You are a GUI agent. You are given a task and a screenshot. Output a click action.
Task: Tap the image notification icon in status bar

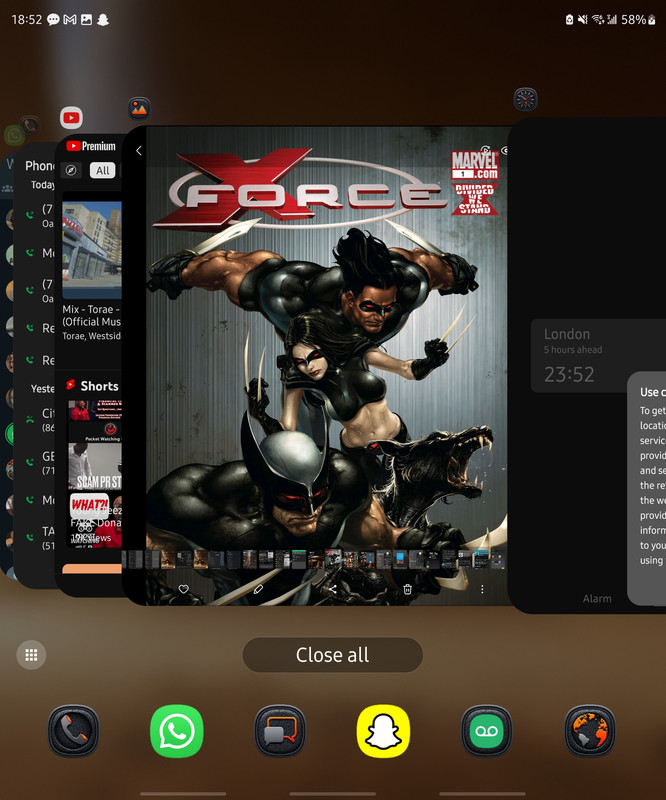(x=87, y=19)
